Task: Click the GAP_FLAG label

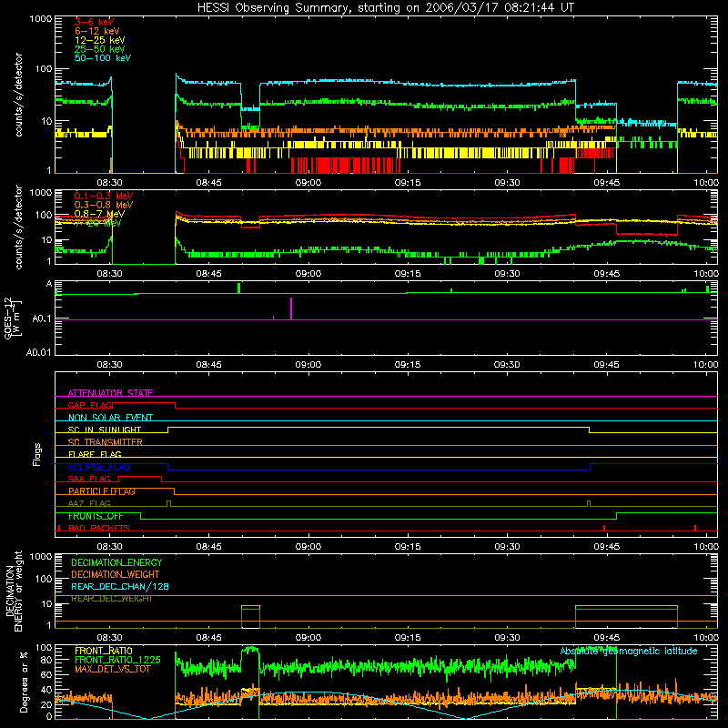Action: pos(90,405)
